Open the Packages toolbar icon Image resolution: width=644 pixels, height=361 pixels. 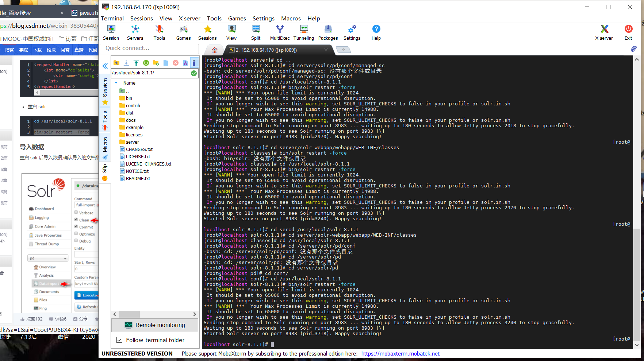328,32
